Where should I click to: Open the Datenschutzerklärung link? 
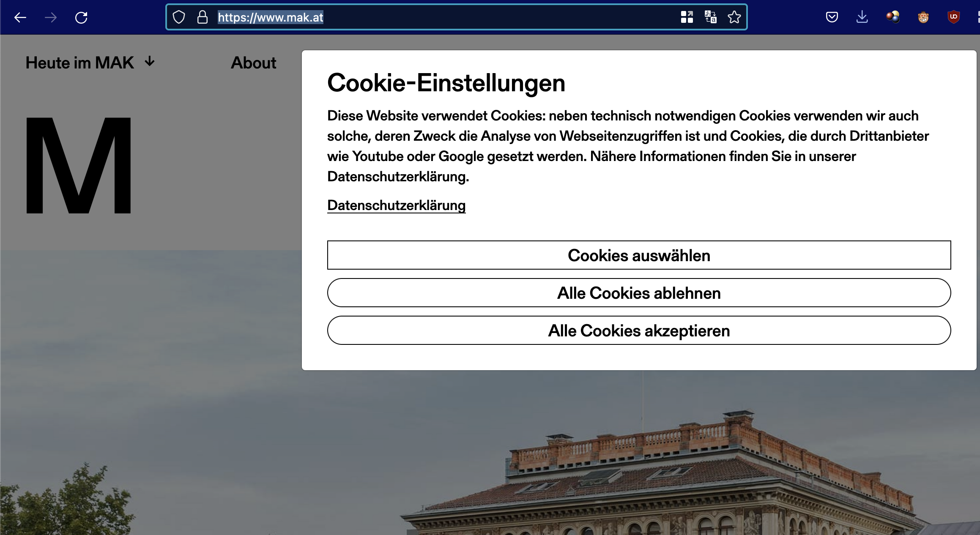396,205
